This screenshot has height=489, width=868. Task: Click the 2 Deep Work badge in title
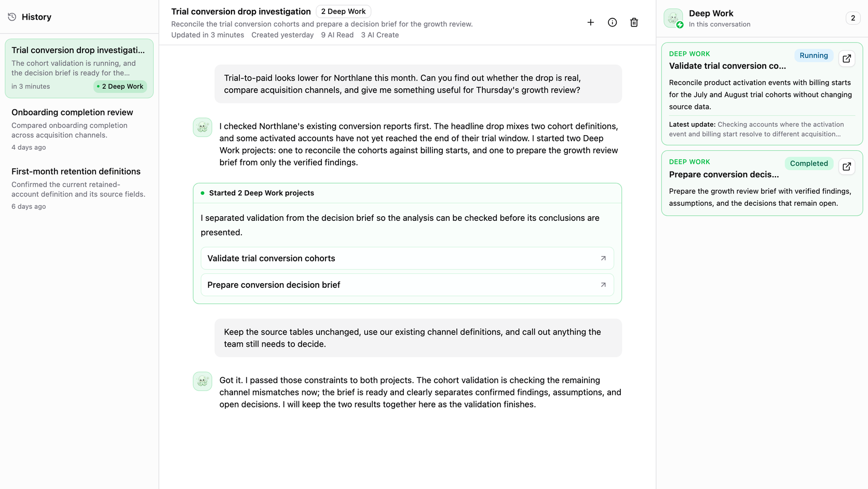coord(343,11)
